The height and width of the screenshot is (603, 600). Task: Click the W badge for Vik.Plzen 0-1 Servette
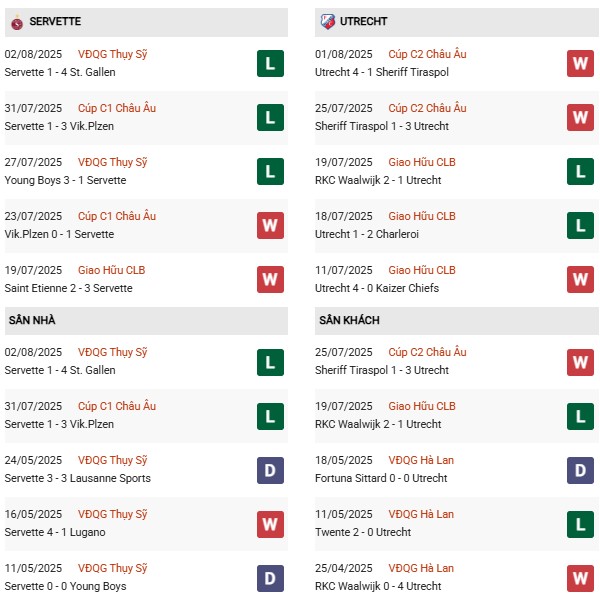tap(270, 225)
